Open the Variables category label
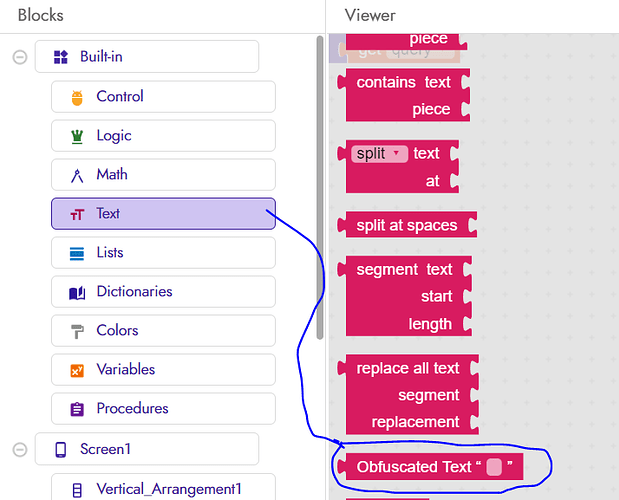This screenshot has height=500, width=619. point(126,369)
